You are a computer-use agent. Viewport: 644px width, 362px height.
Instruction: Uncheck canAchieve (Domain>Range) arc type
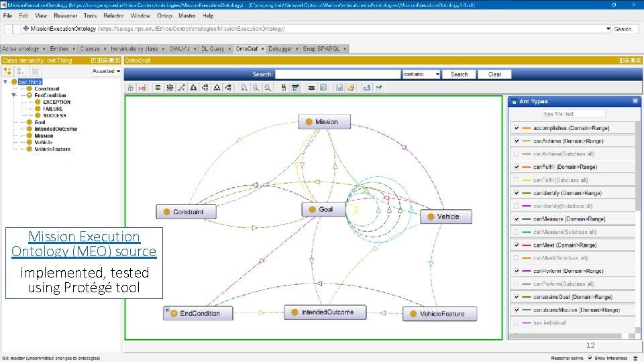(x=517, y=141)
